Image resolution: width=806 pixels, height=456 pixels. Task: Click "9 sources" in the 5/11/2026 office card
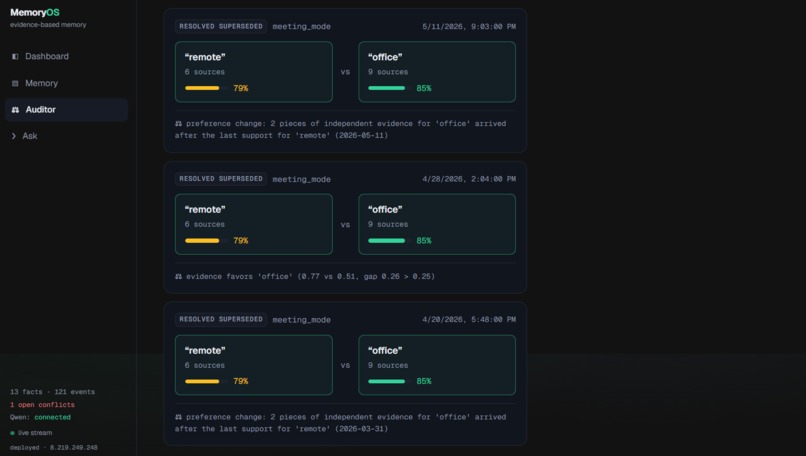388,72
